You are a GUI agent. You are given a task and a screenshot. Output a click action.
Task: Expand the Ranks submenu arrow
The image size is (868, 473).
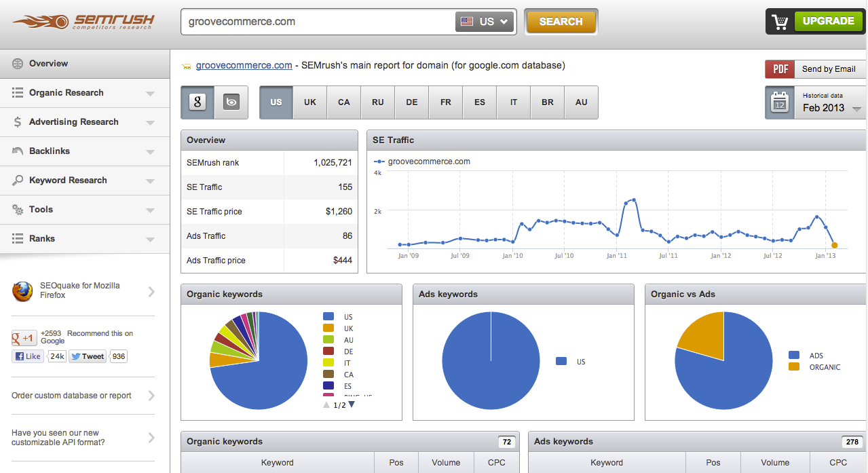click(151, 240)
